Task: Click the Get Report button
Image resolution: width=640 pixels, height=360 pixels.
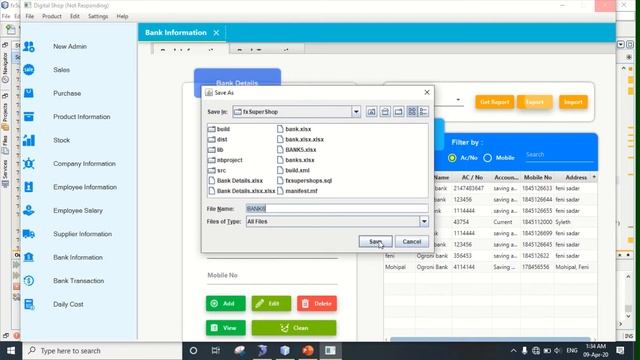Action: click(x=495, y=102)
